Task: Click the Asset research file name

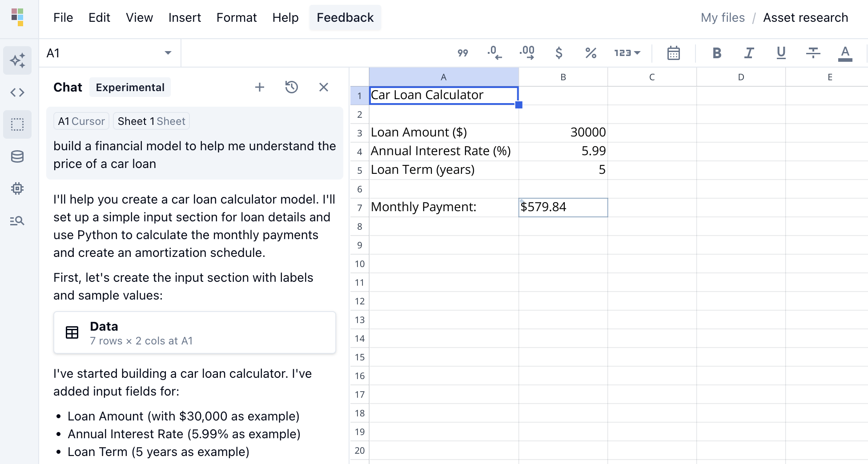Action: click(x=805, y=18)
